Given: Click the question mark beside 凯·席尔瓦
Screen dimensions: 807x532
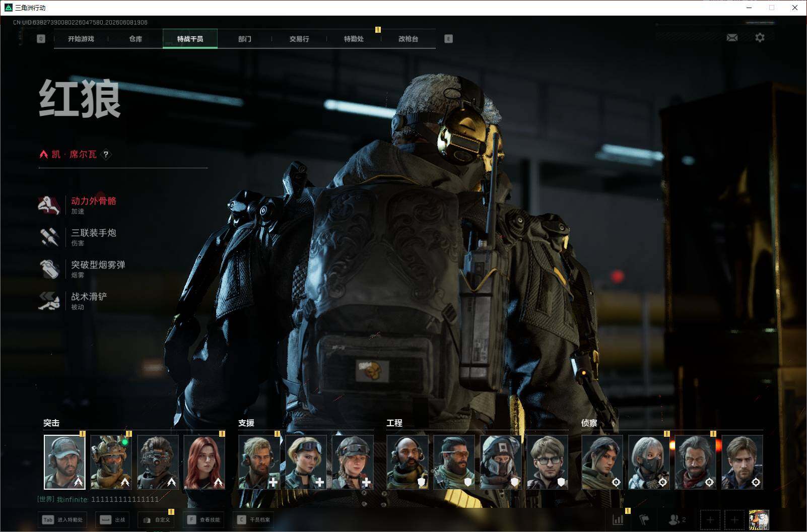Looking at the screenshot, I should point(106,155).
